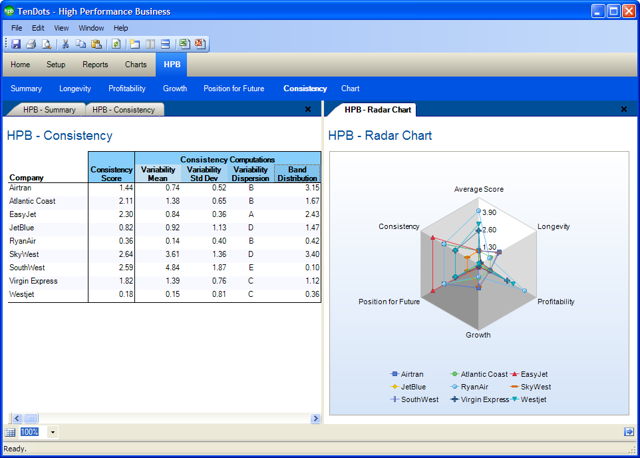Click the new tab window icon

(135, 44)
